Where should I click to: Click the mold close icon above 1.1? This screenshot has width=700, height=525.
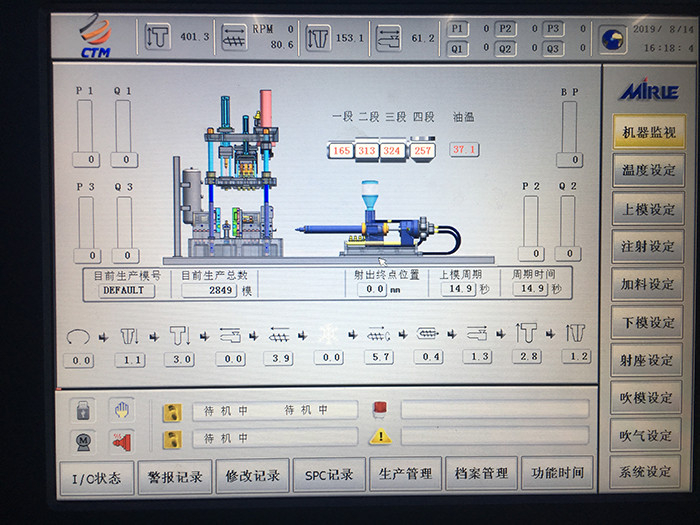click(130, 336)
